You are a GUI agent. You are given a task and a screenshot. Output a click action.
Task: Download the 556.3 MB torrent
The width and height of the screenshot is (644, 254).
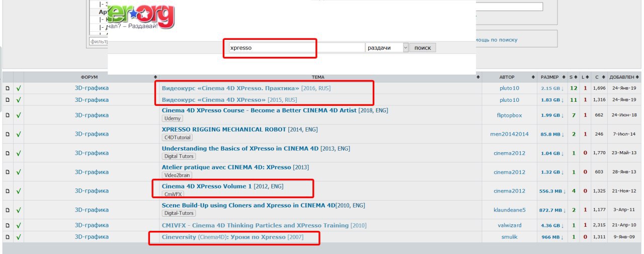(x=552, y=191)
